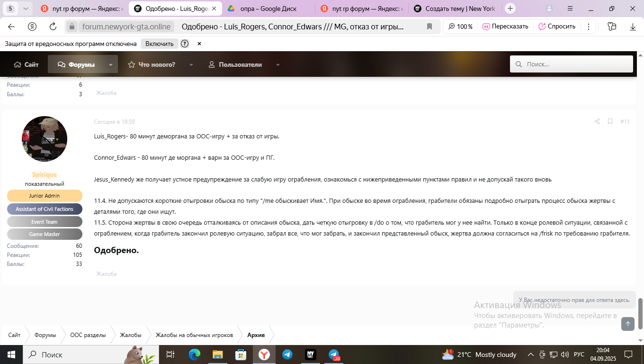This screenshot has width=644, height=364.
Task: Open the Сайт navigation menu item
Action: [x=27, y=64]
